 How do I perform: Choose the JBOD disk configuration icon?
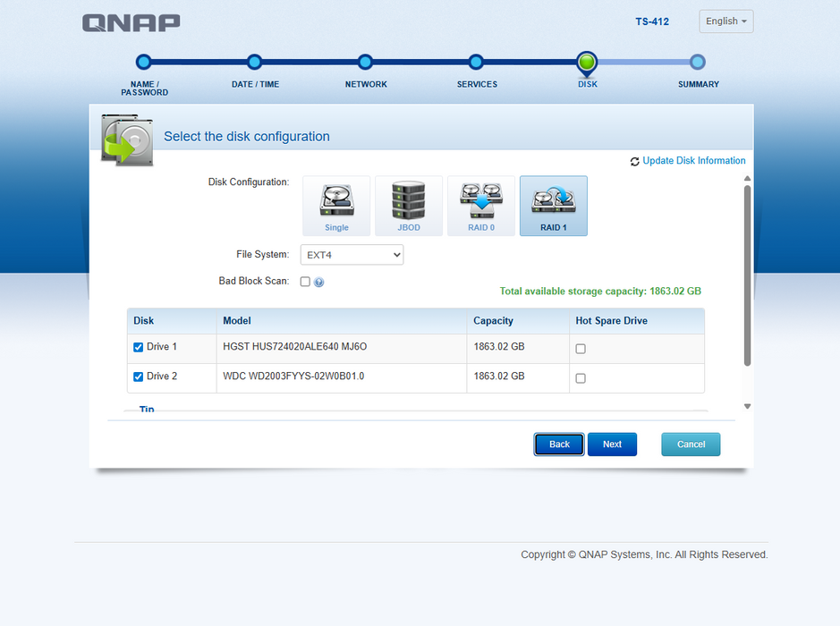(x=409, y=206)
